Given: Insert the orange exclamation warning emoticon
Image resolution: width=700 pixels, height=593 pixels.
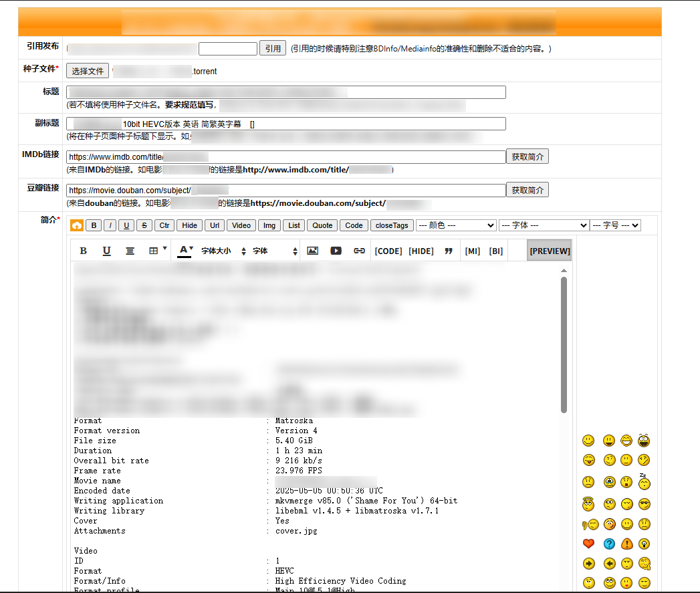Looking at the screenshot, I should coord(626,544).
